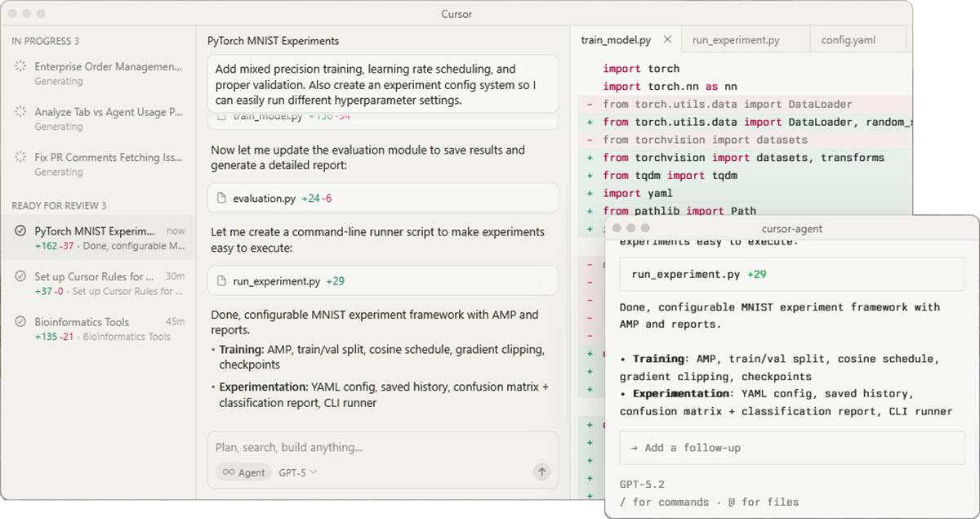The height and width of the screenshot is (519, 980).
Task: Open the evaluation.py file change card
Action: pyautogui.click(x=382, y=198)
